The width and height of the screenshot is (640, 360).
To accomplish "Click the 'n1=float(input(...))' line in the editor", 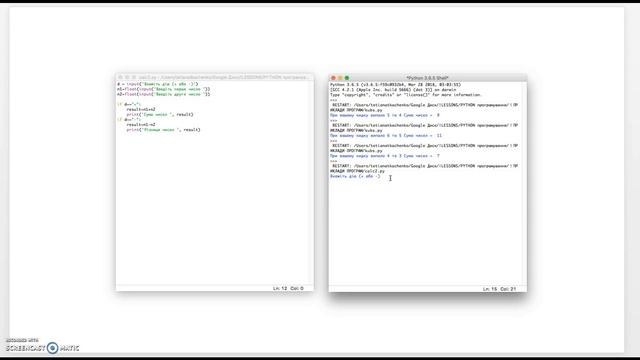I will point(163,89).
